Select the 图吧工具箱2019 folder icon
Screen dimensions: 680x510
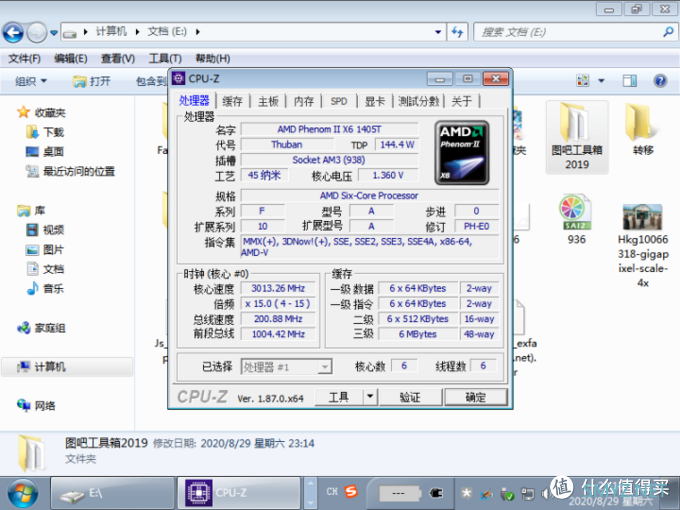[x=577, y=124]
